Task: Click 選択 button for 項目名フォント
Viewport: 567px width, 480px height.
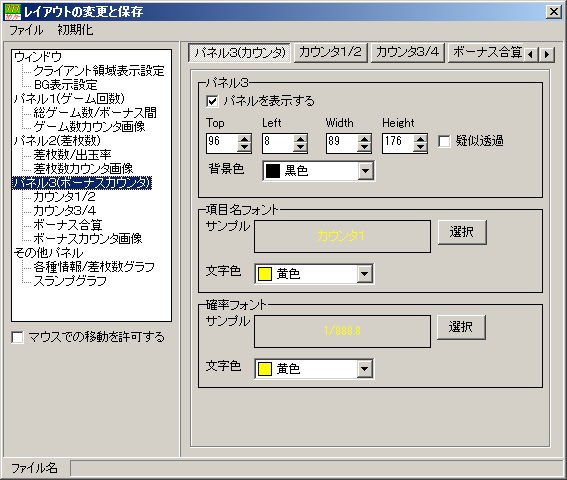Action: pos(462,232)
